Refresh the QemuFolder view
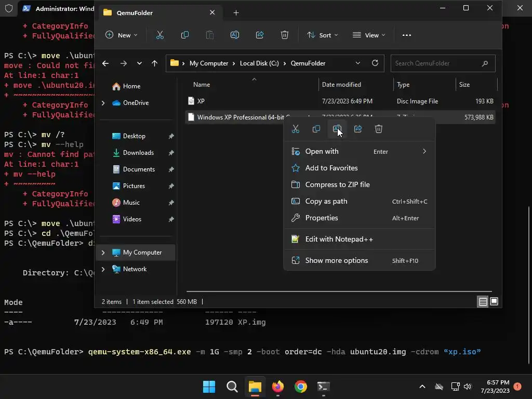 [x=375, y=63]
